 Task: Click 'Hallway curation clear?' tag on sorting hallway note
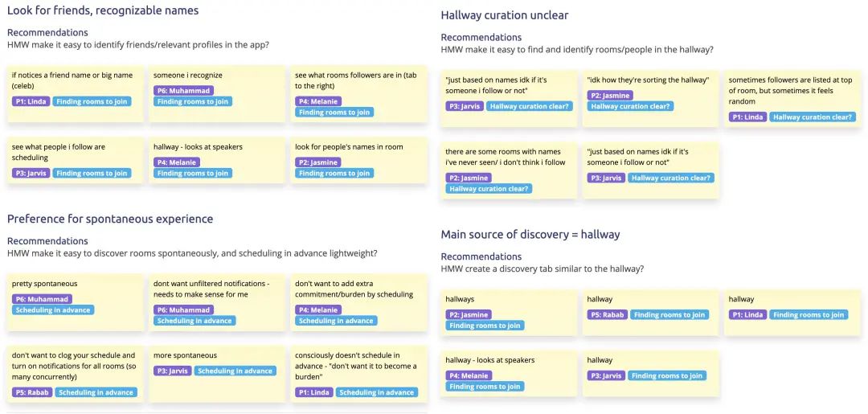631,106
